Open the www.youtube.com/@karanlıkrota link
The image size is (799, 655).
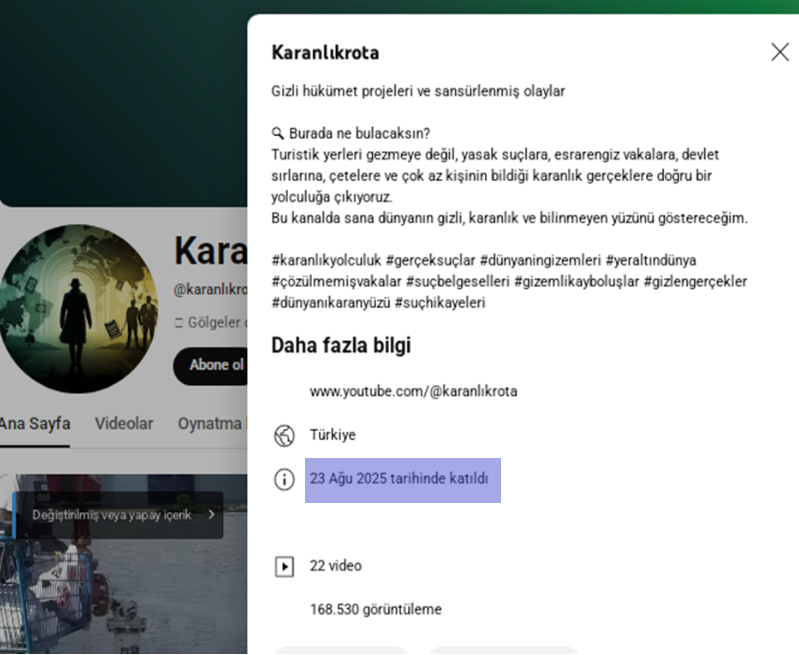(413, 391)
